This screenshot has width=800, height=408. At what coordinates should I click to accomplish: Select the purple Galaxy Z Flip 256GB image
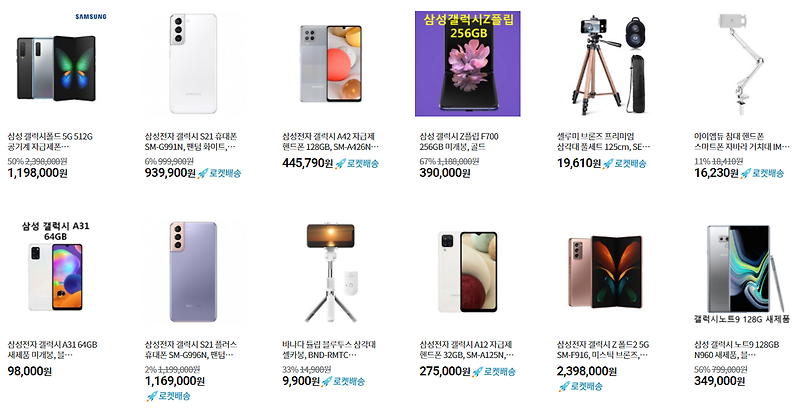click(x=468, y=64)
